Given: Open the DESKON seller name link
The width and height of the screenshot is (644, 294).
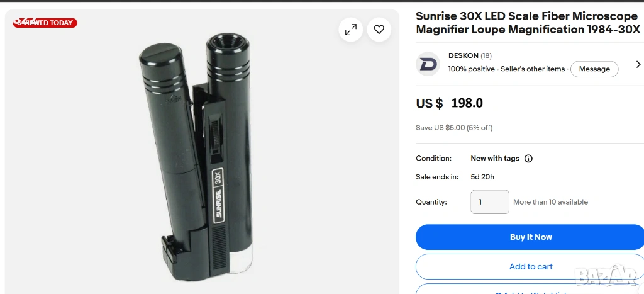Looking at the screenshot, I should click(464, 55).
